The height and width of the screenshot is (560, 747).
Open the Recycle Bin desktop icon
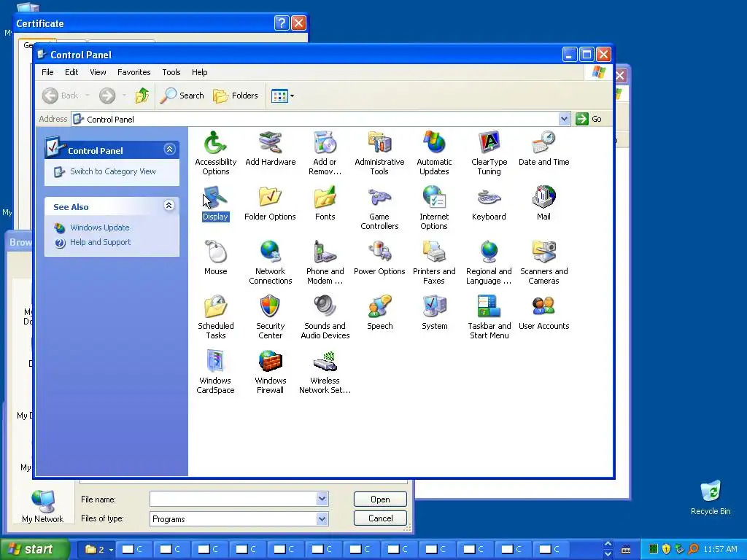(x=711, y=497)
